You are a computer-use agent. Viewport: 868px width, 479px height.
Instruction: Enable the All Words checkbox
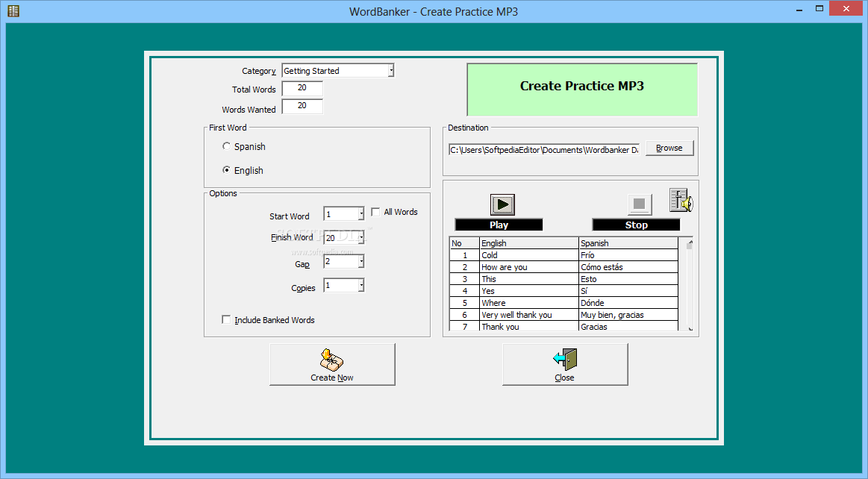coord(375,212)
